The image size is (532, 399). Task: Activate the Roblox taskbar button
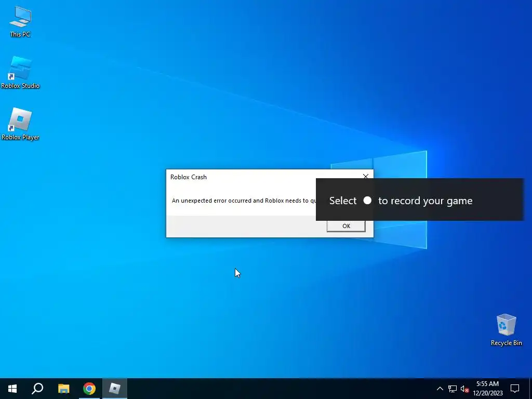pyautogui.click(x=115, y=389)
